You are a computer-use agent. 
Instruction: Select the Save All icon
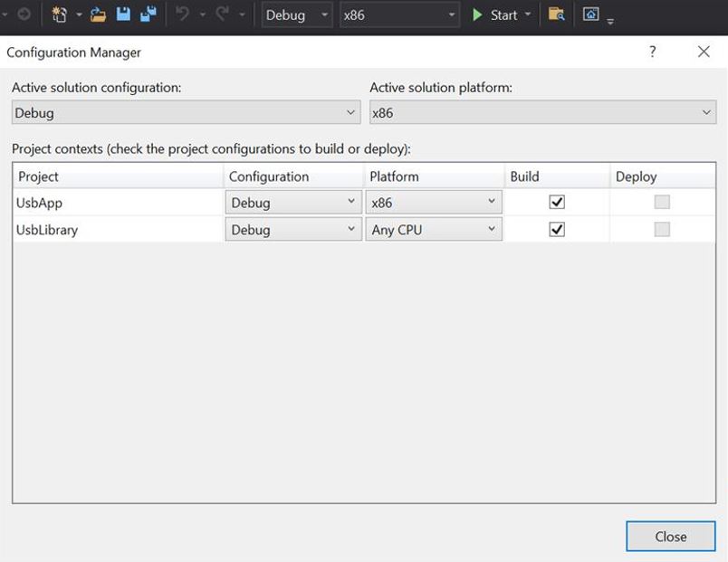(148, 14)
